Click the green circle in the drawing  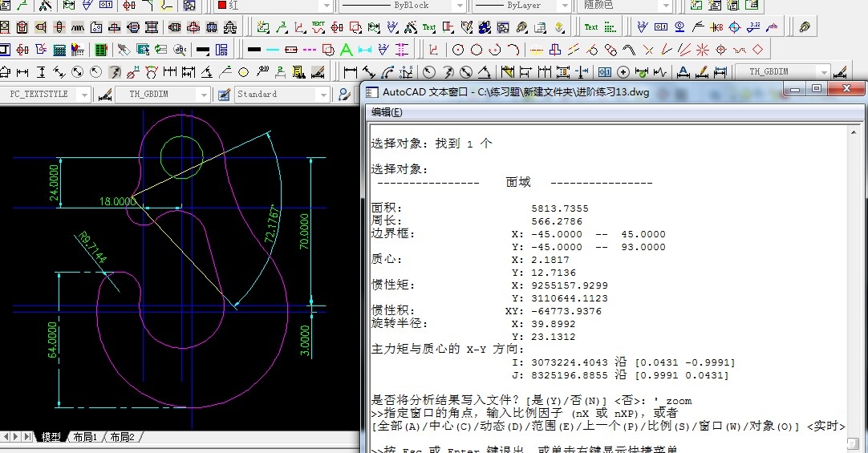[x=181, y=158]
